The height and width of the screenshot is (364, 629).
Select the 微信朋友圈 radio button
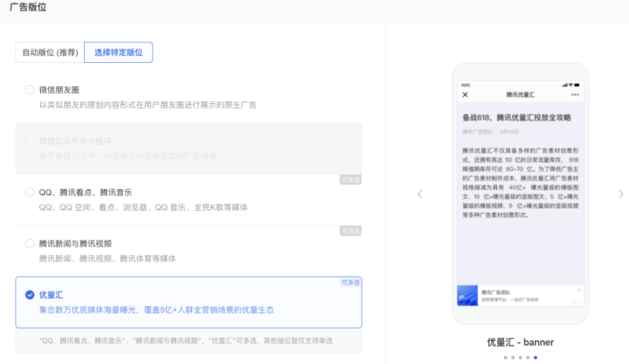(x=30, y=90)
